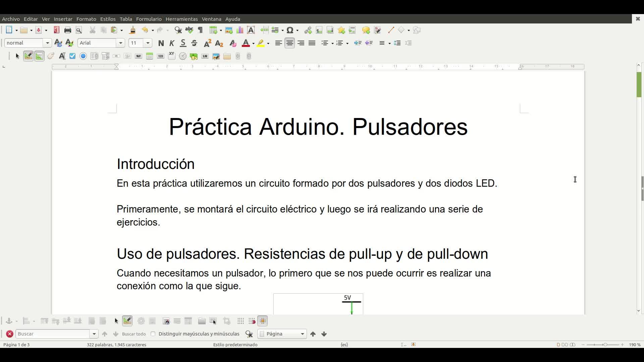Clone formatting paintbrush icon
The height and width of the screenshot is (362, 644).
pyautogui.click(x=132, y=30)
